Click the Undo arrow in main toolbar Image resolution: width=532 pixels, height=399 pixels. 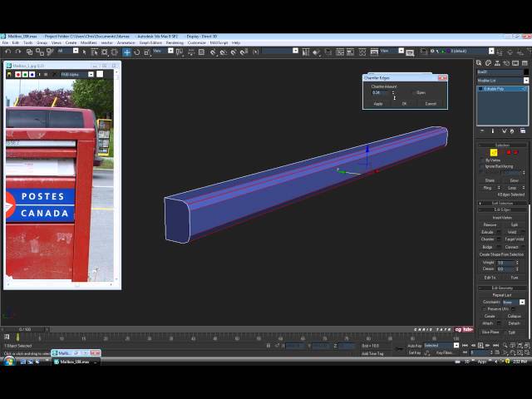(7, 52)
